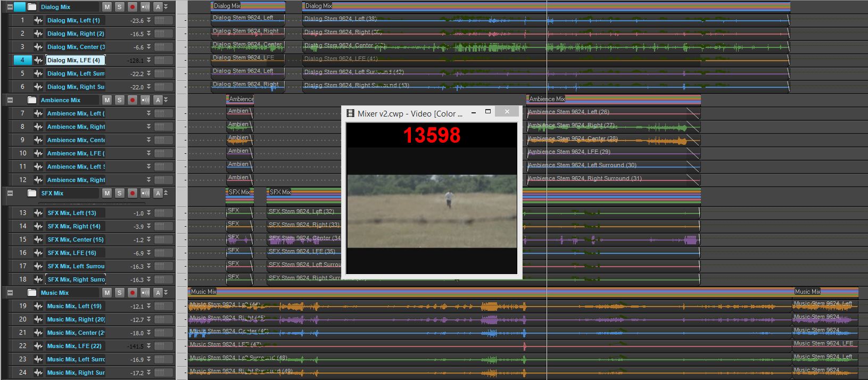
Task: Toggle archive (A) on Music Mix folder
Action: tap(158, 293)
